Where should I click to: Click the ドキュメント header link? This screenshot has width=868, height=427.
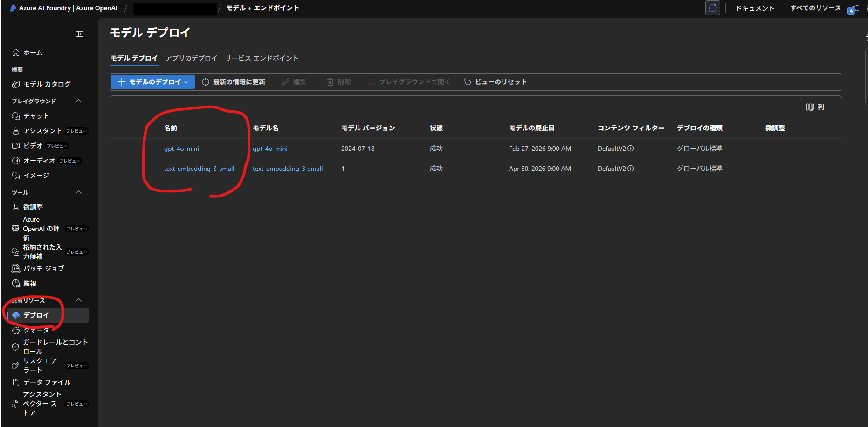pyautogui.click(x=755, y=8)
